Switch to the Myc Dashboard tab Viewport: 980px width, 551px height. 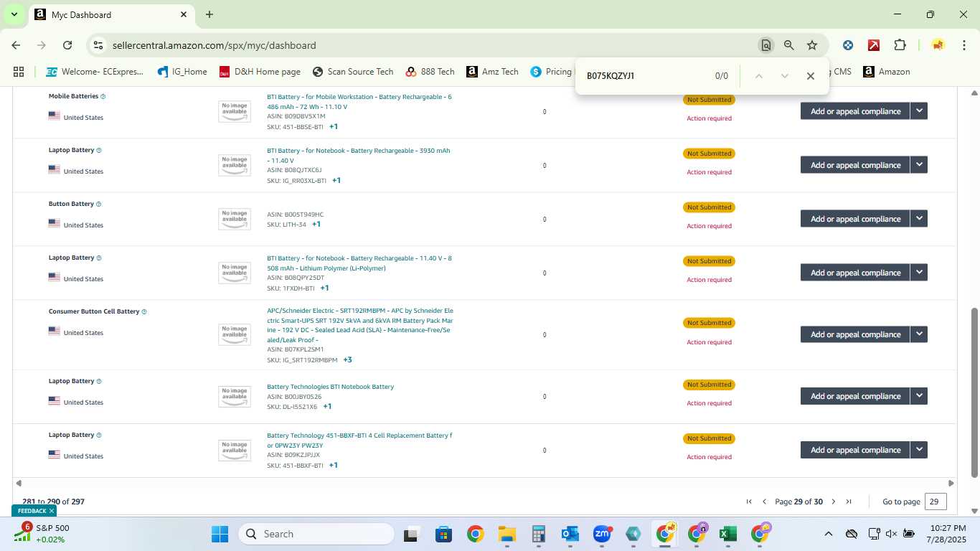(x=111, y=14)
